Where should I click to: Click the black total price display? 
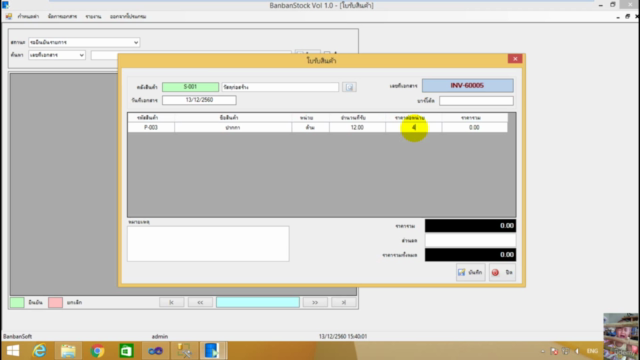click(x=470, y=226)
